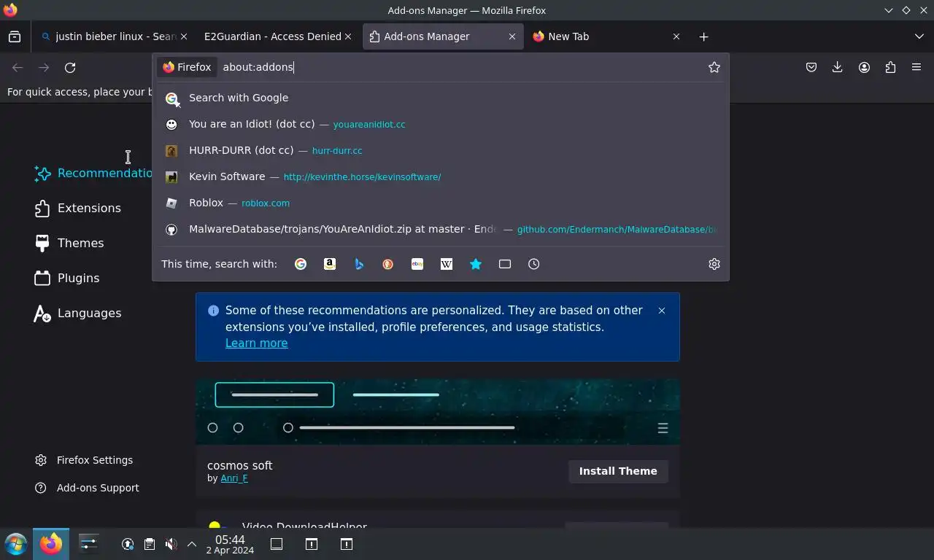Screen dimensions: 934x560
Task: Click the about:addons address field
Action: [x=460, y=67]
